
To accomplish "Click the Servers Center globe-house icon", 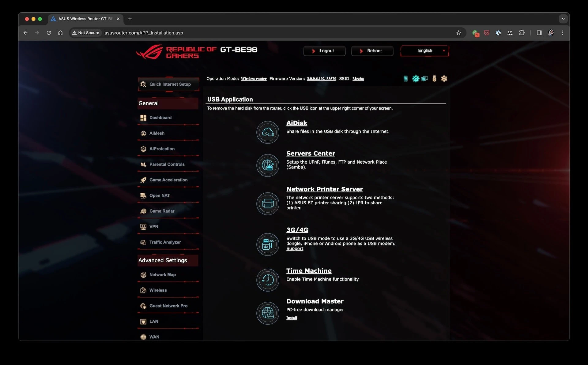I will point(268,165).
